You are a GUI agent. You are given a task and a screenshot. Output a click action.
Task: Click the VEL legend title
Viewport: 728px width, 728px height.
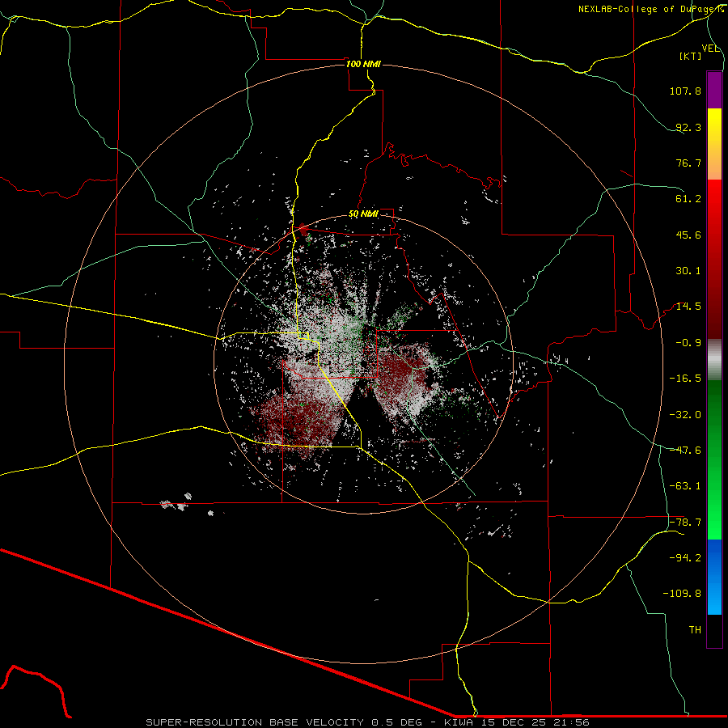tap(710, 49)
